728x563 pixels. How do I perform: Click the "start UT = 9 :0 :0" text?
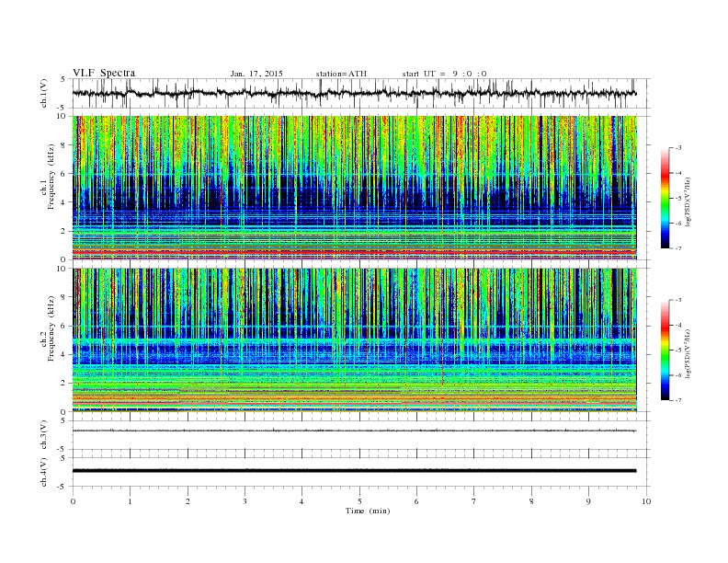pyautogui.click(x=444, y=74)
